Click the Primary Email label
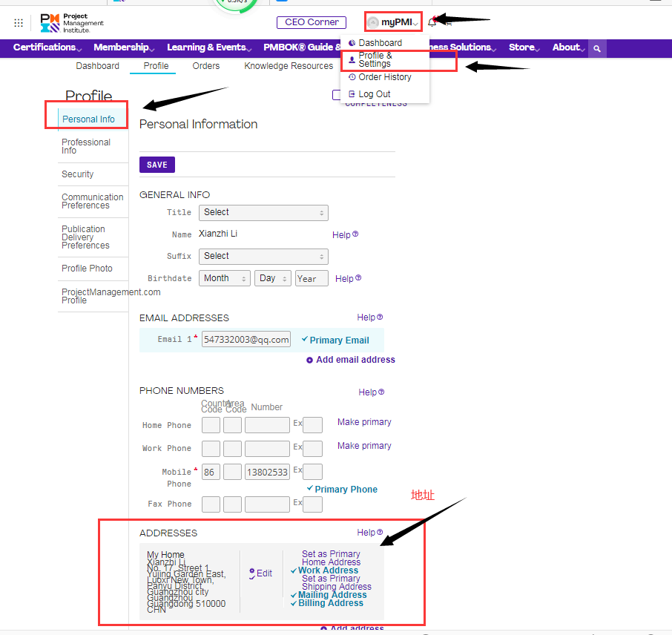Image resolution: width=672 pixels, height=635 pixels. coord(339,340)
